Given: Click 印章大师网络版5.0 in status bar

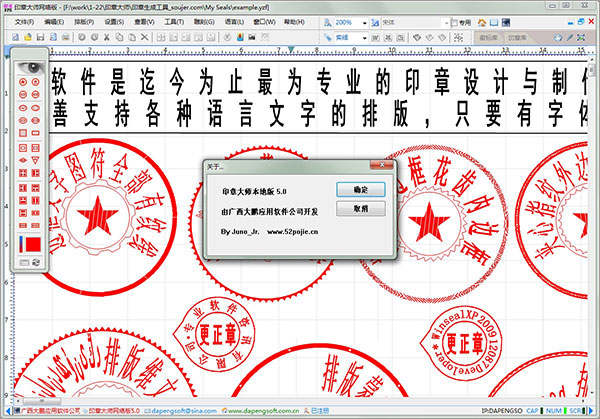Looking at the screenshot, I should click(x=114, y=411).
